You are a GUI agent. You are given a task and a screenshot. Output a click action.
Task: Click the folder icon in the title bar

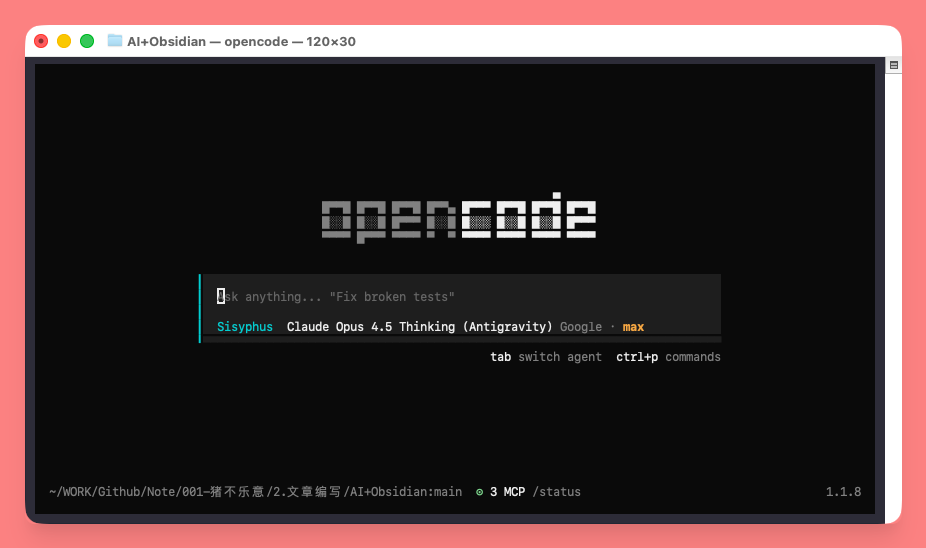pos(115,41)
